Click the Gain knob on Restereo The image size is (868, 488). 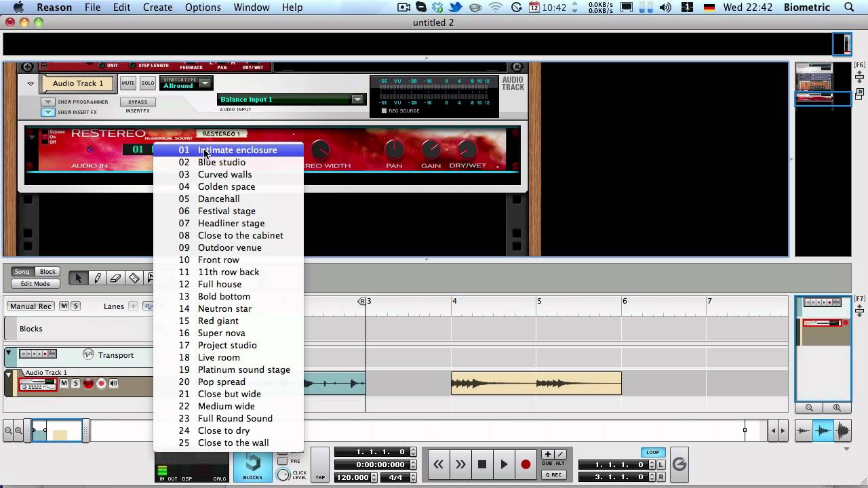click(x=431, y=148)
